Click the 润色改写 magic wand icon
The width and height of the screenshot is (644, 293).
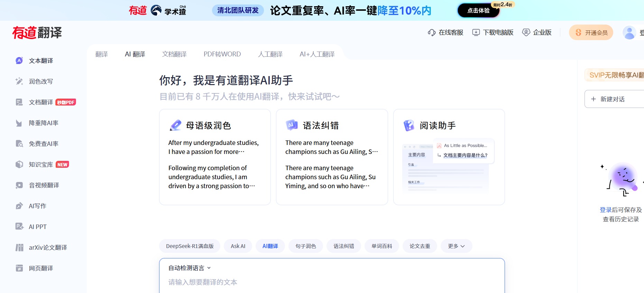[19, 81]
